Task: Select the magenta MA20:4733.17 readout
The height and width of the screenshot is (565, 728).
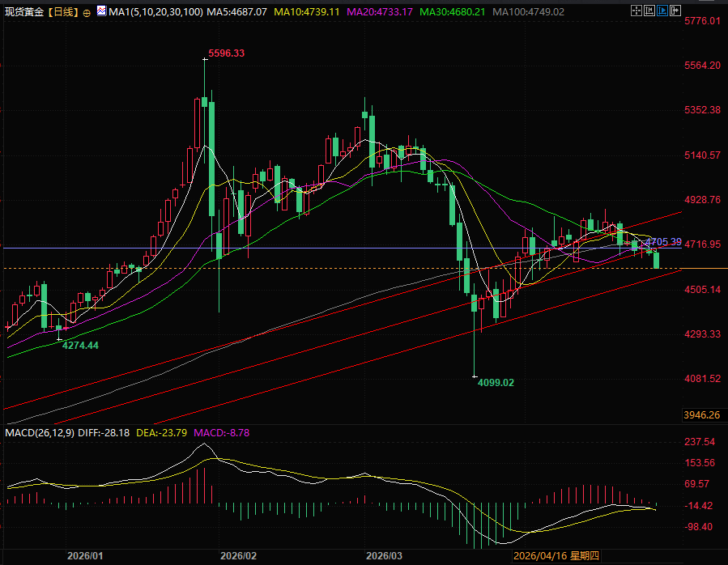Action: click(380, 12)
